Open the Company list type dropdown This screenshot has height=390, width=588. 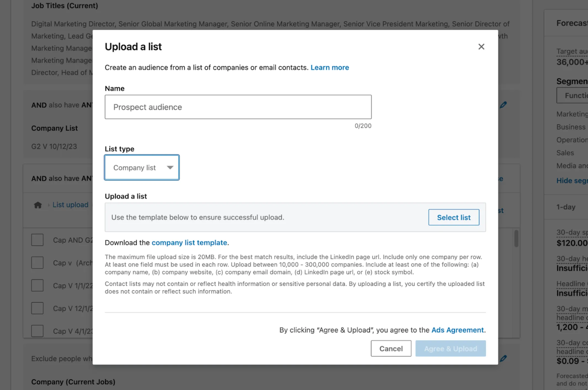tap(142, 168)
